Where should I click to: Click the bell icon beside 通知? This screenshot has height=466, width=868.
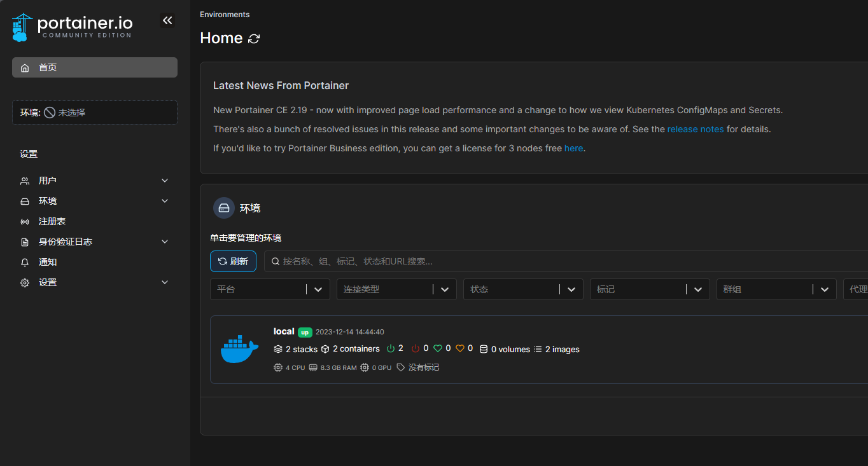[x=25, y=262]
